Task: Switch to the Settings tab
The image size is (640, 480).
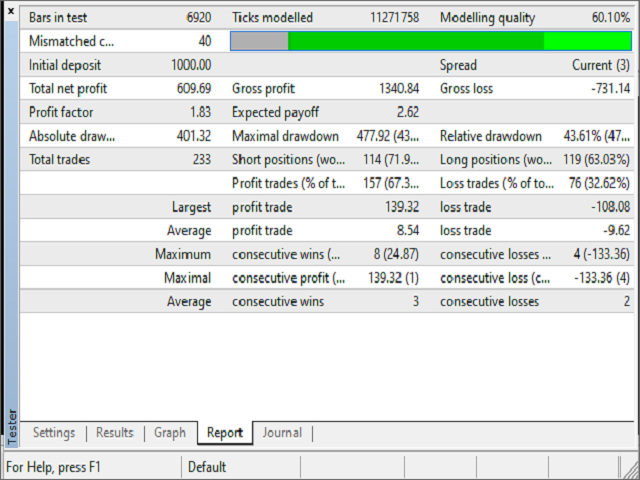Action: [54, 433]
